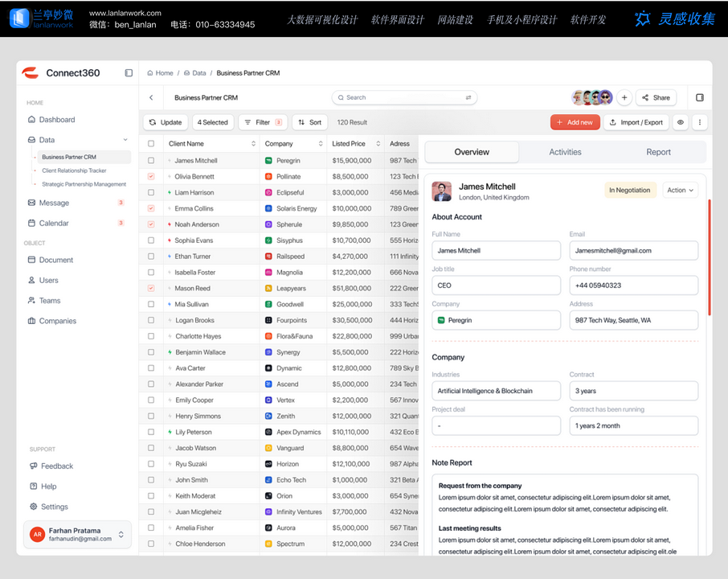Switch to the Report tab

tap(658, 152)
